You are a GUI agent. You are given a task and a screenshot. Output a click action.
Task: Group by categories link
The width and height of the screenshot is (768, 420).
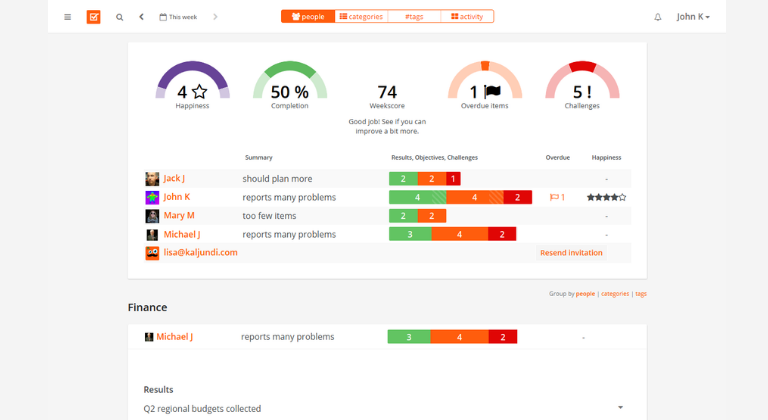coord(615,294)
